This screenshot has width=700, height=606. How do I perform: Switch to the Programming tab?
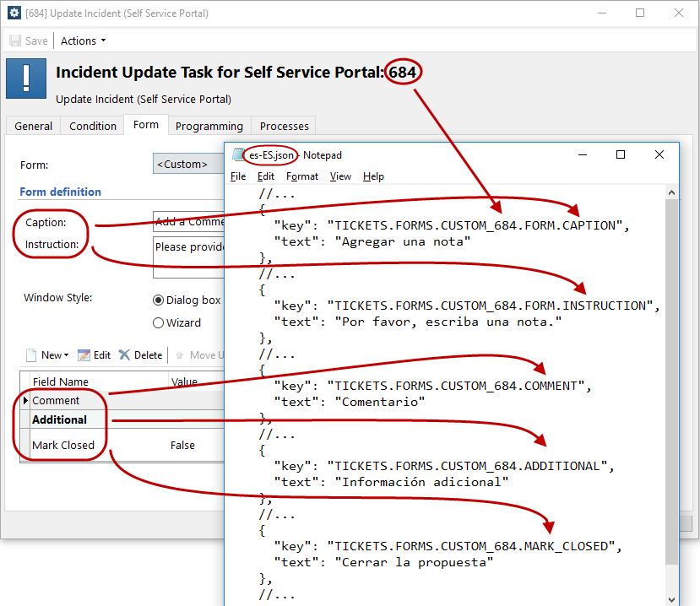[x=209, y=126]
